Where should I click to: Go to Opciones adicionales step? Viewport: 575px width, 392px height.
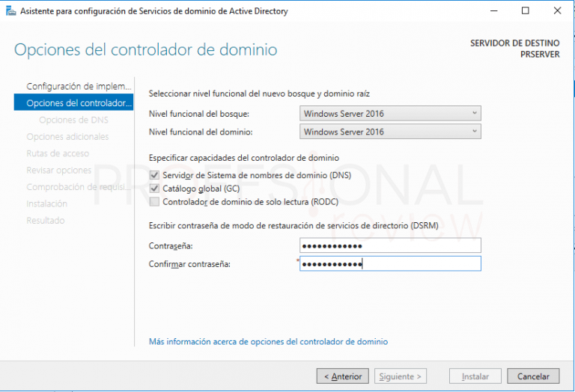click(x=67, y=137)
